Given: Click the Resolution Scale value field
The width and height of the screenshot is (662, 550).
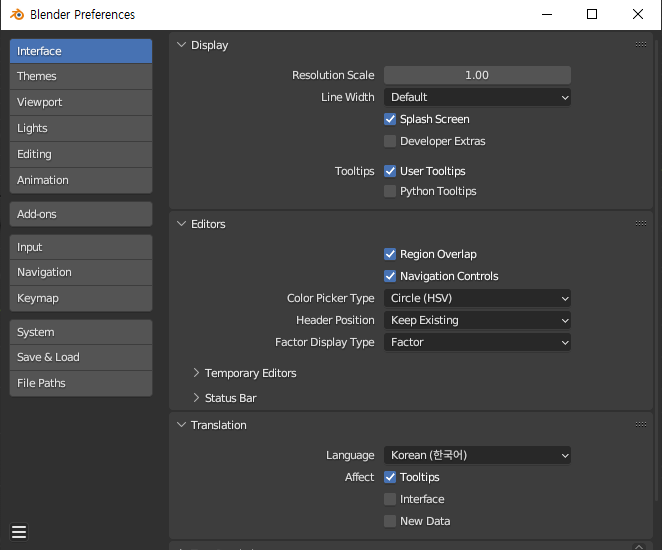Looking at the screenshot, I should 477,75.
